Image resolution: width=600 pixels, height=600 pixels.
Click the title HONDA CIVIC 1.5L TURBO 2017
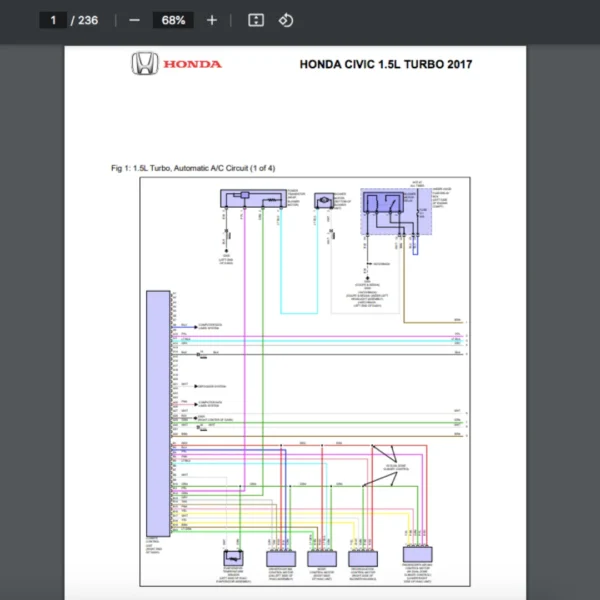tap(386, 64)
